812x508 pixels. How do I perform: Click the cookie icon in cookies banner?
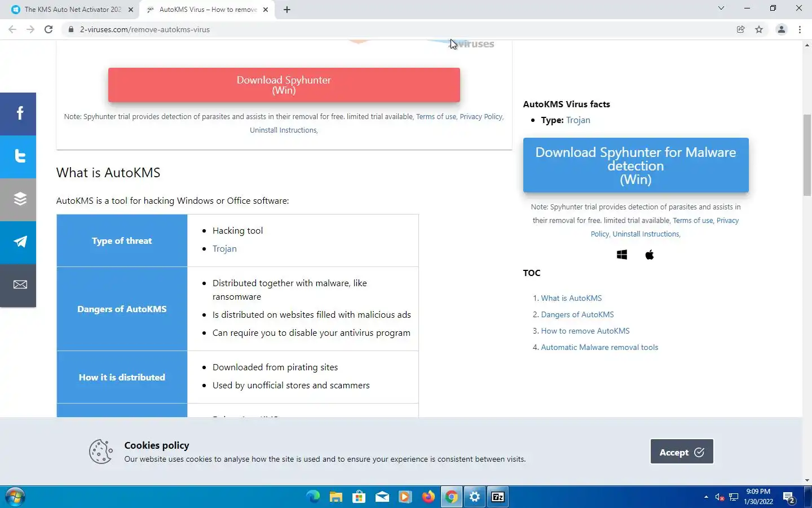click(x=101, y=452)
